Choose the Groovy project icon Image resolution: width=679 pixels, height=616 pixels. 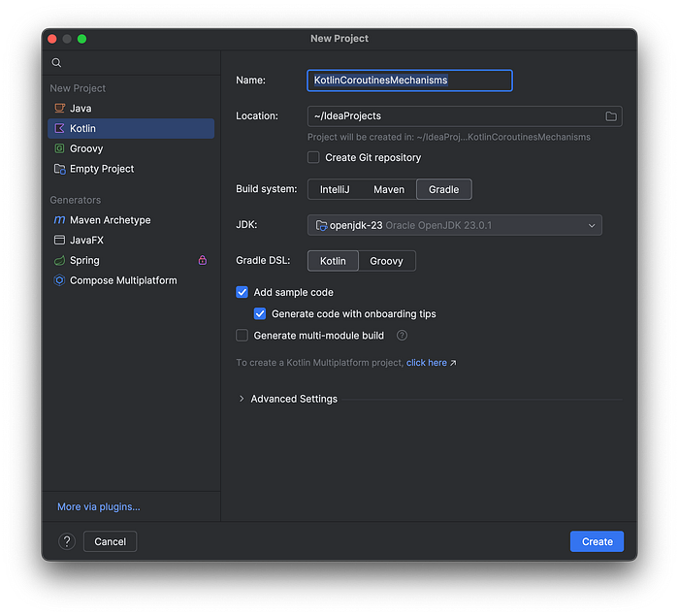click(x=59, y=148)
